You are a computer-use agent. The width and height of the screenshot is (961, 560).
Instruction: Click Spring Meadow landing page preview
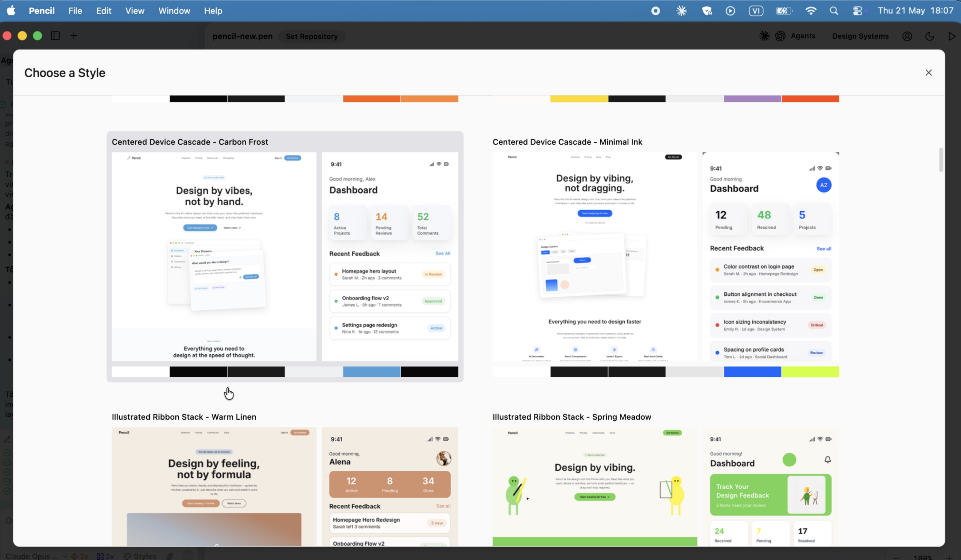point(595,487)
